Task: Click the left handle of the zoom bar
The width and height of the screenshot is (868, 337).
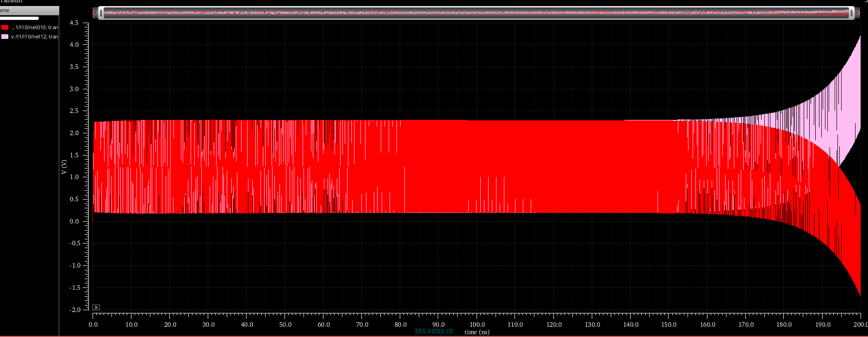Action: 101,13
